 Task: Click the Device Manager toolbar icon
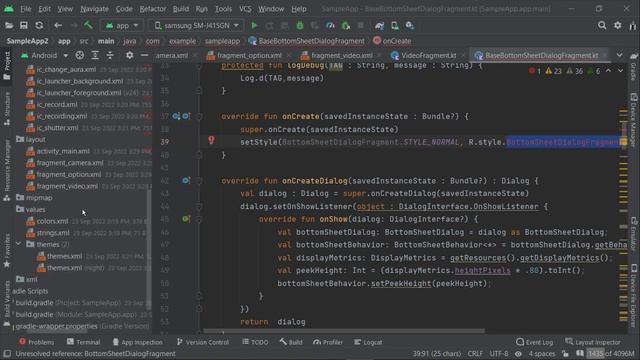[x=395, y=25]
